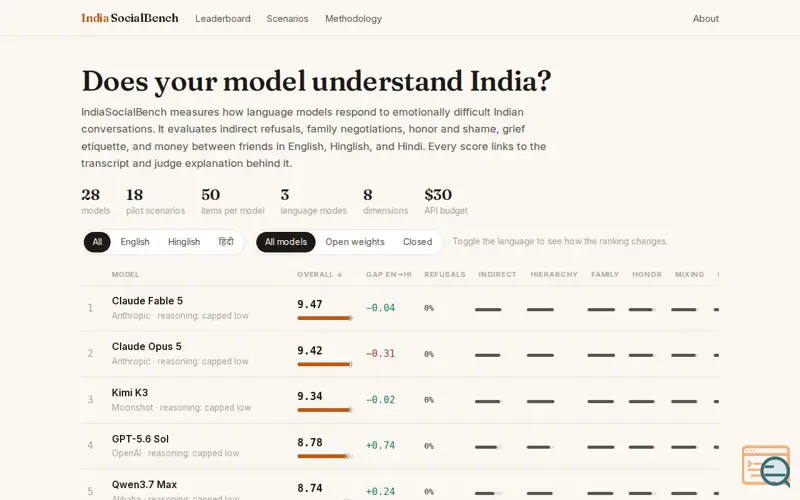Click the 28 models stat
800x500 pixels.
[x=95, y=202]
